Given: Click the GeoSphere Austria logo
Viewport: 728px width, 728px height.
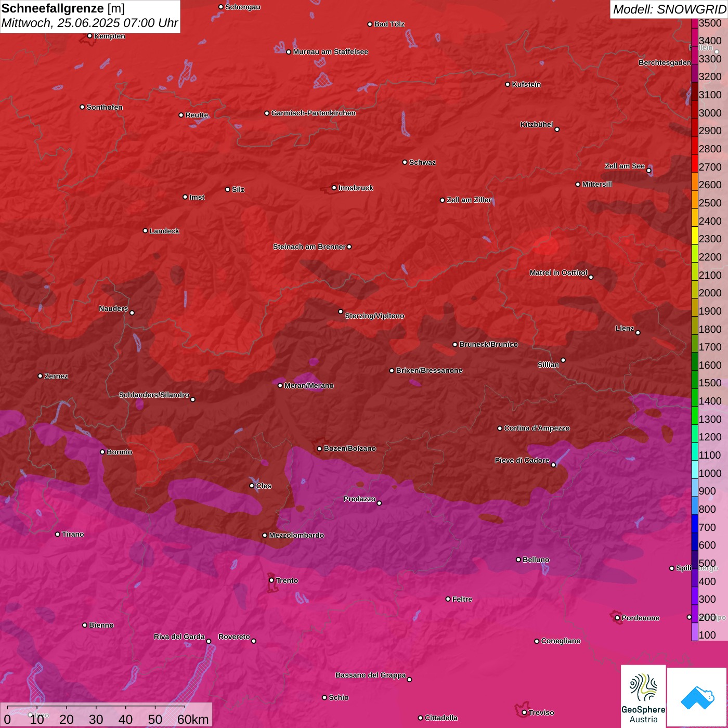Looking at the screenshot, I should [643, 696].
